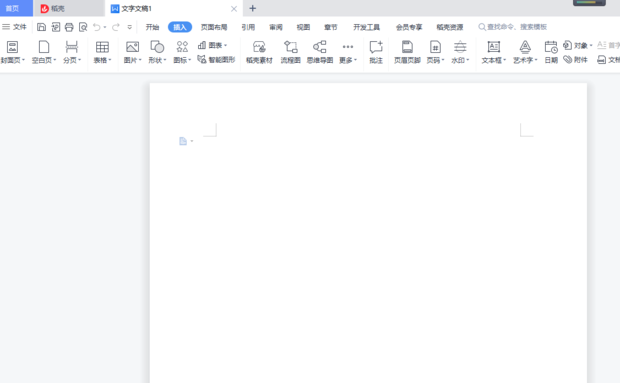The height and width of the screenshot is (383, 620).
Task: Click the Date (日期) icon
Action: pos(551,47)
